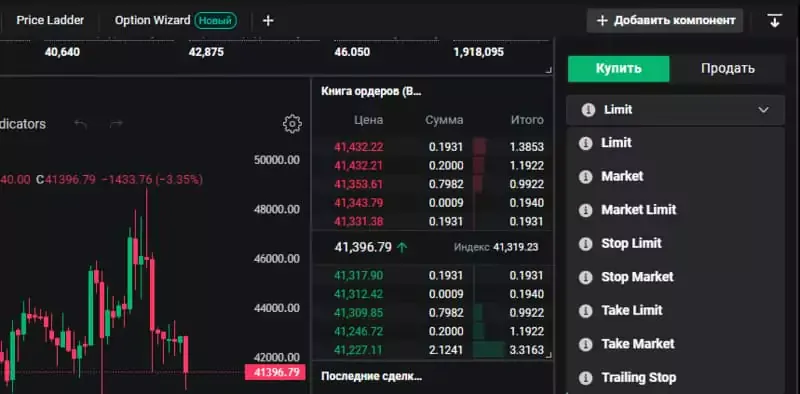The image size is (800, 394).
Task: Click Добавить компонент button
Action: 665,20
